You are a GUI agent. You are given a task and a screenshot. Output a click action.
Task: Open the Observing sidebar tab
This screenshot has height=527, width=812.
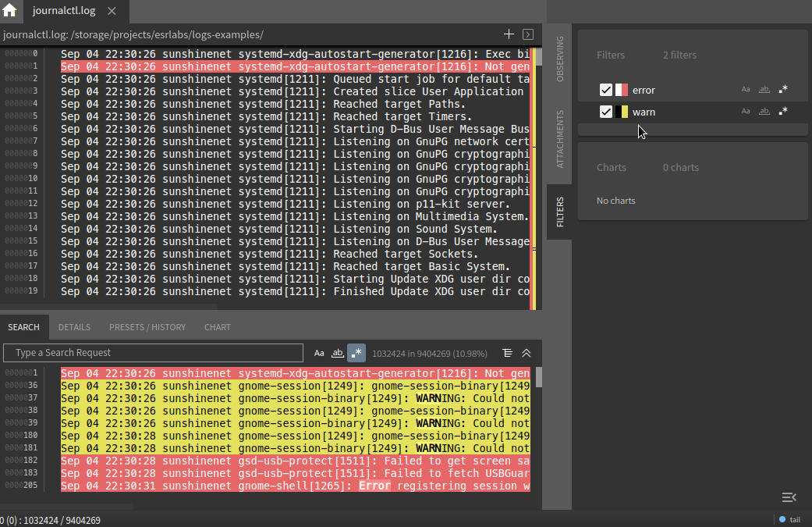(x=559, y=59)
